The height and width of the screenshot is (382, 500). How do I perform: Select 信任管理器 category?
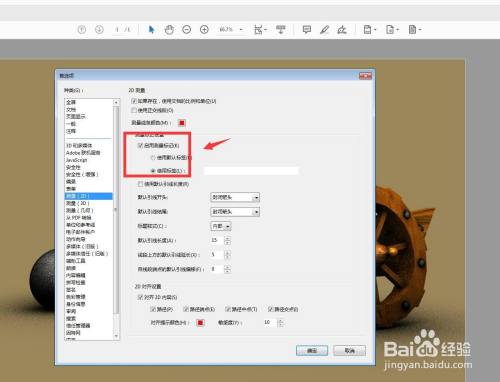78,326
